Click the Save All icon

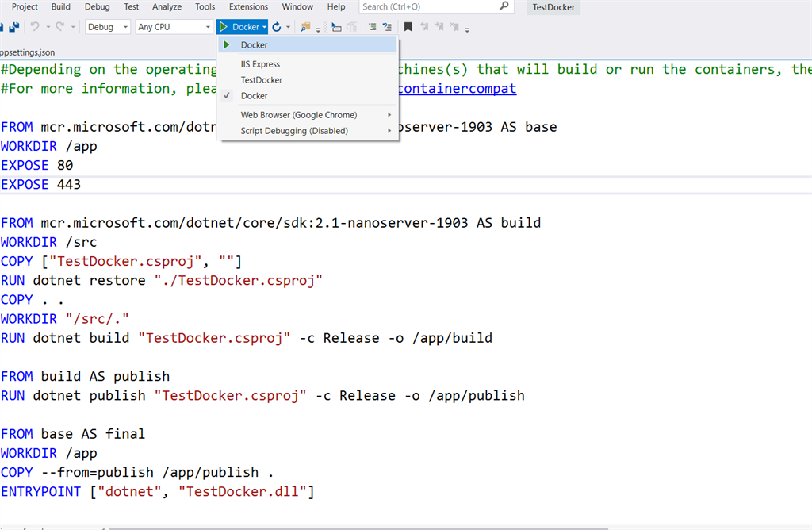tap(13, 26)
